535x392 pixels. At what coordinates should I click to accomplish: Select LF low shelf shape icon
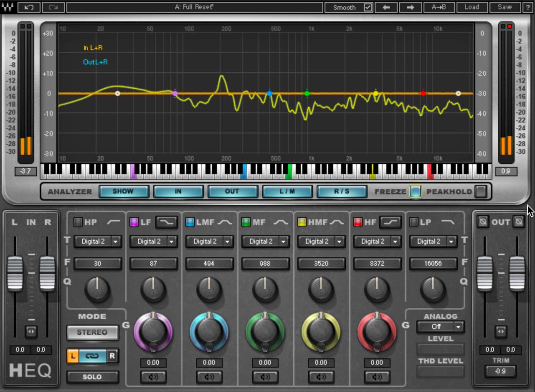coord(167,222)
